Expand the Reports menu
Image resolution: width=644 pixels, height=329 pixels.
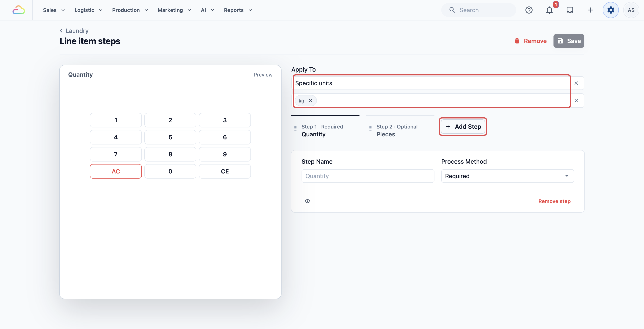[x=238, y=10]
